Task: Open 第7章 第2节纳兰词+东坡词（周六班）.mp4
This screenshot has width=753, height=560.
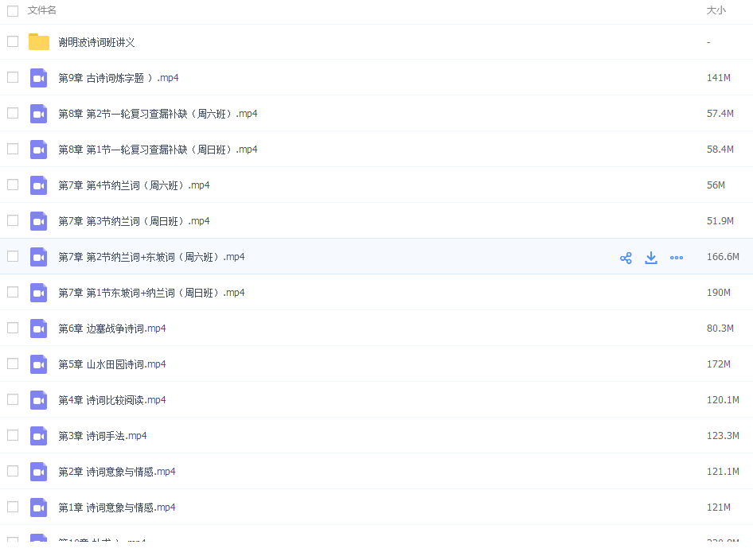Action: click(x=152, y=257)
